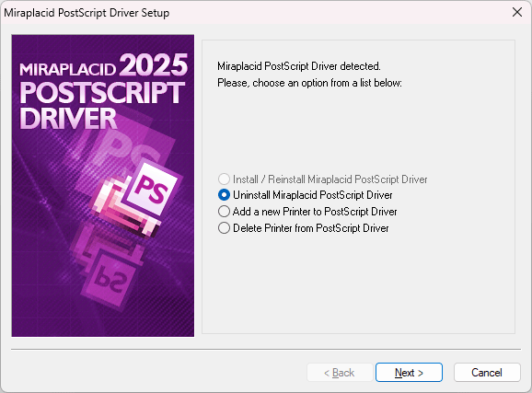
Task: Click the Next > button
Action: (409, 373)
